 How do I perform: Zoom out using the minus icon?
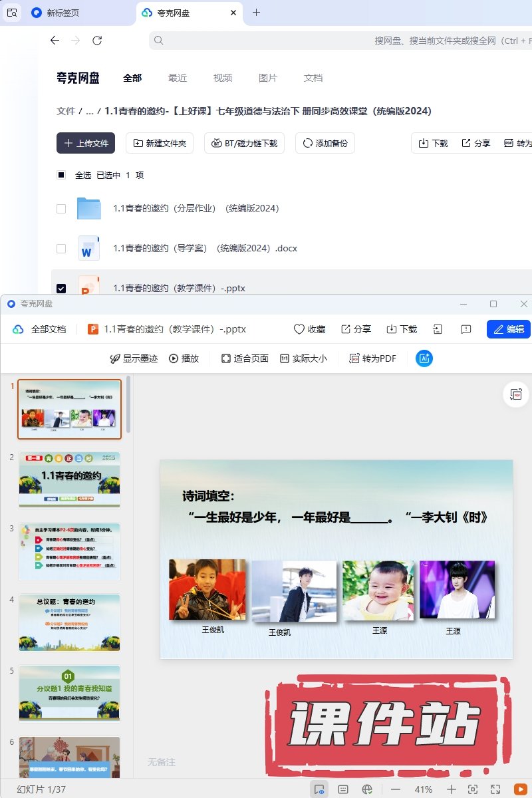pos(396,789)
